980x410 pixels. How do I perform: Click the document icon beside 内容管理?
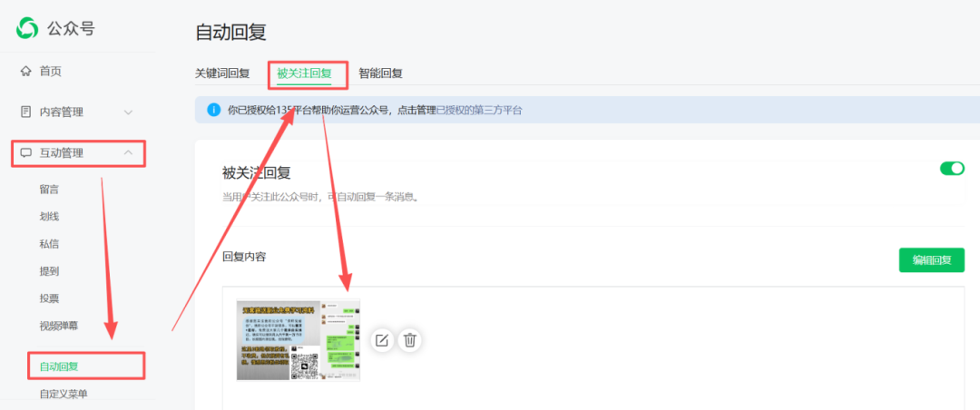click(x=26, y=112)
